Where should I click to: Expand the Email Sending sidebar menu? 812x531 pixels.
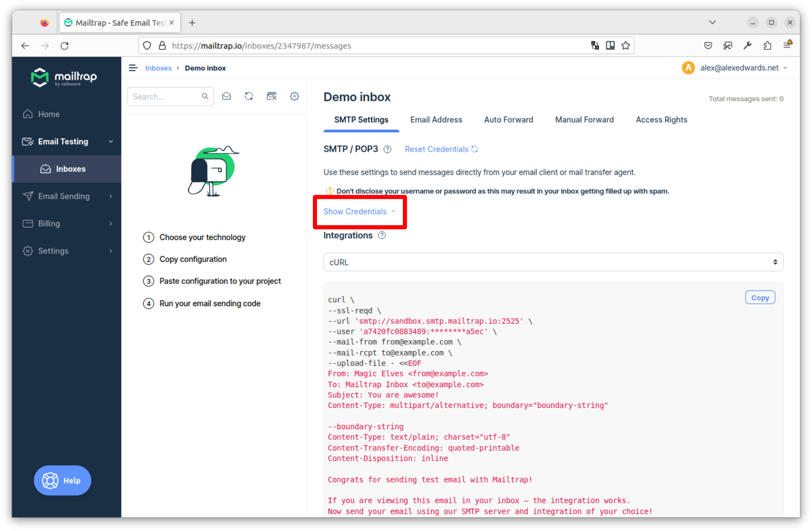67,196
